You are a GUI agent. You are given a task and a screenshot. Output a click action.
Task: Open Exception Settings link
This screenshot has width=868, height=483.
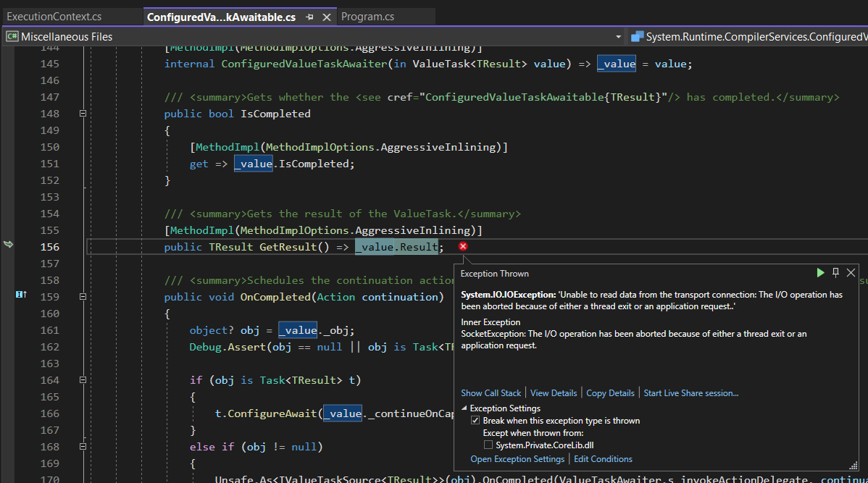[517, 458]
